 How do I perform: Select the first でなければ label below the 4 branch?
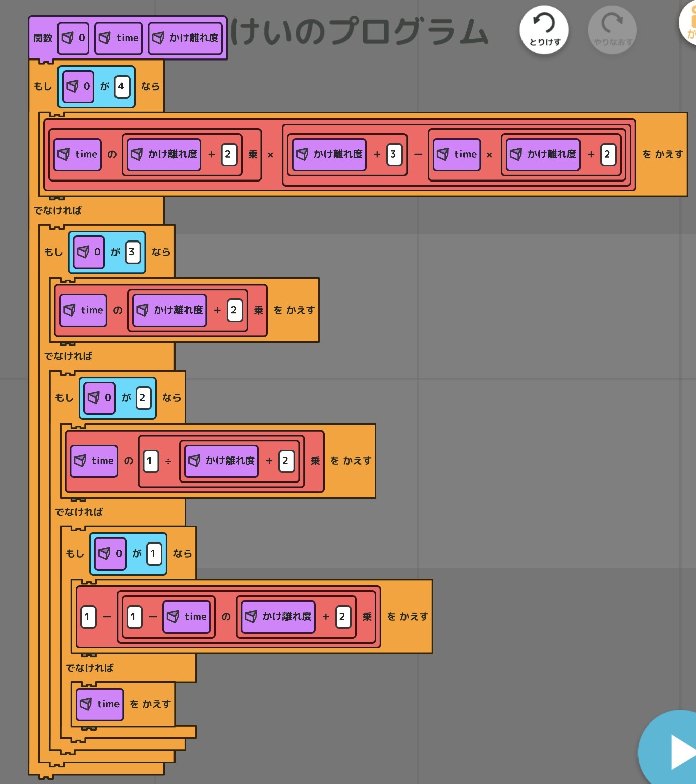pos(57,210)
